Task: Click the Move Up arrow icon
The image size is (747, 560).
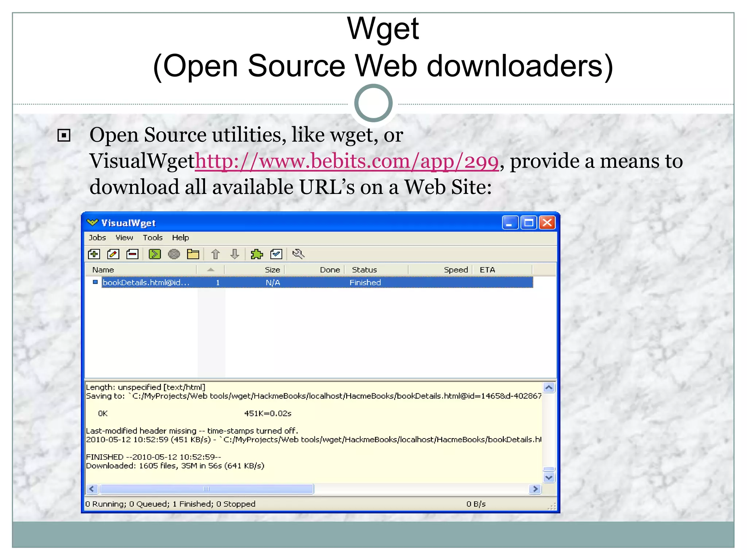Action: [x=216, y=254]
